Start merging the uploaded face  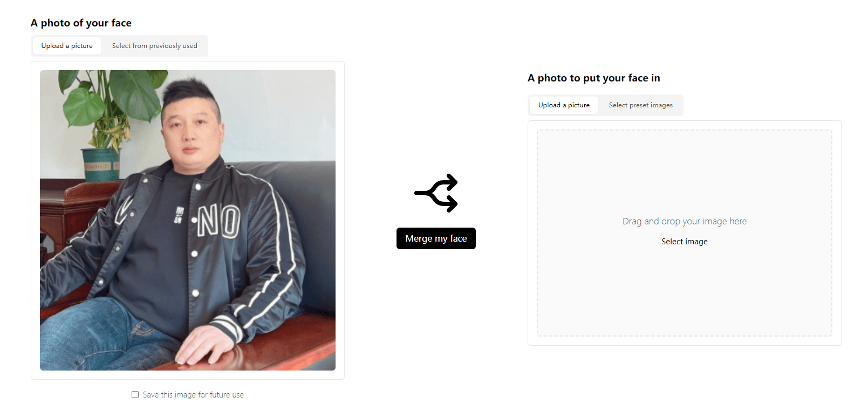pos(435,238)
